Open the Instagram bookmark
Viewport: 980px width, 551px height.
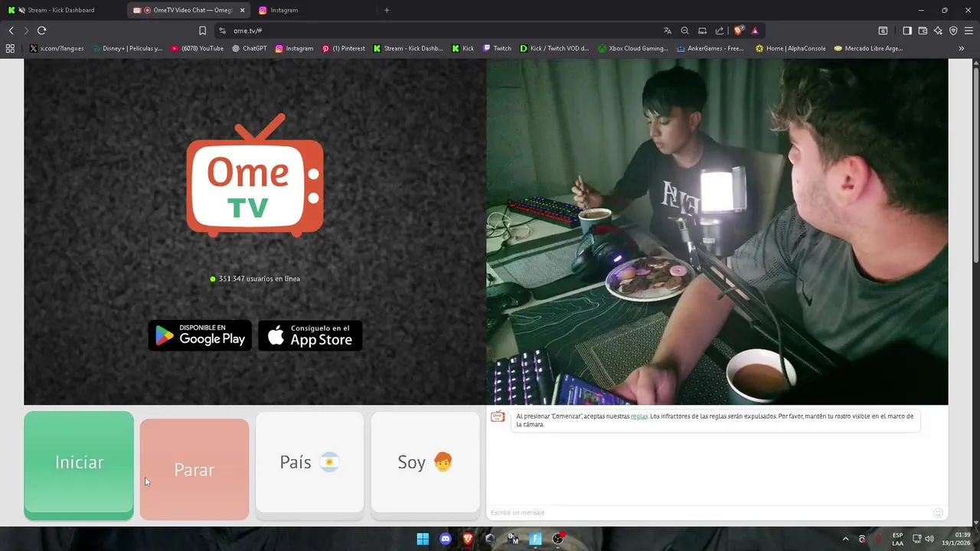[294, 48]
